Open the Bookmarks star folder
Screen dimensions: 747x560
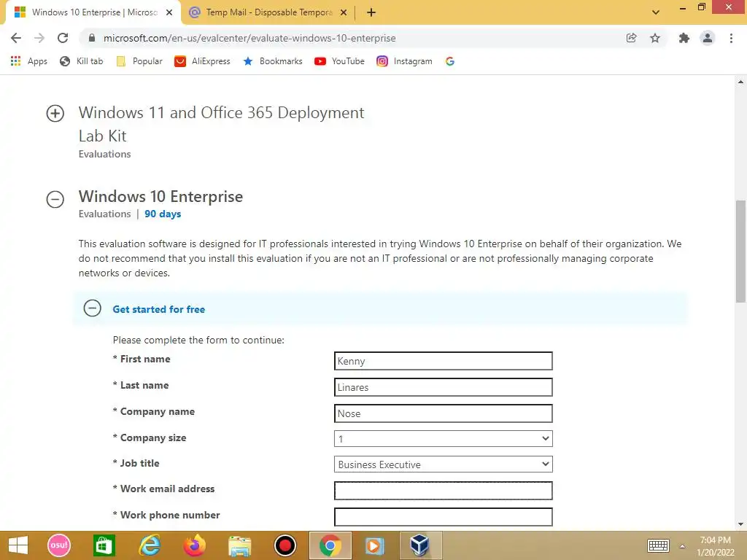[273, 61]
